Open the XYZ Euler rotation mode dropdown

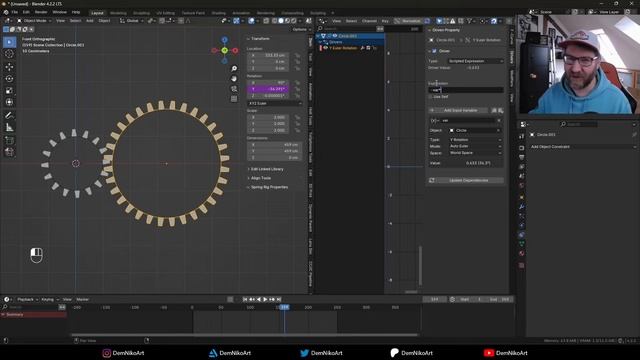[x=275, y=103]
